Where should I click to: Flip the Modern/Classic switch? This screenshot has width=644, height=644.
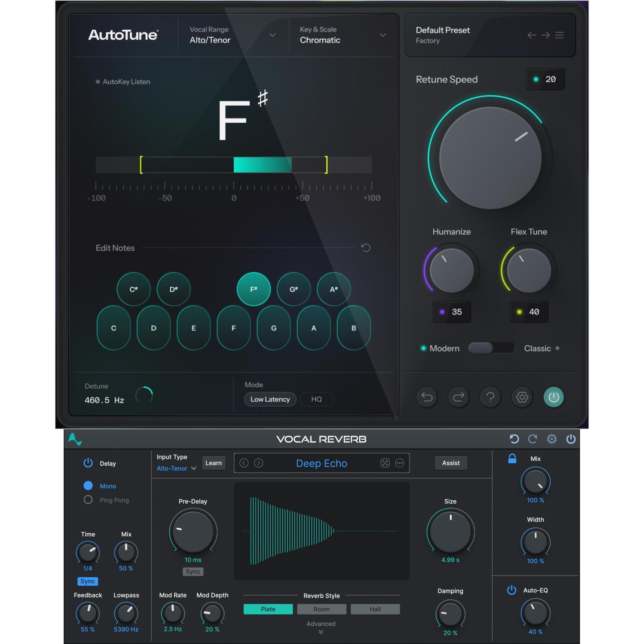(491, 348)
